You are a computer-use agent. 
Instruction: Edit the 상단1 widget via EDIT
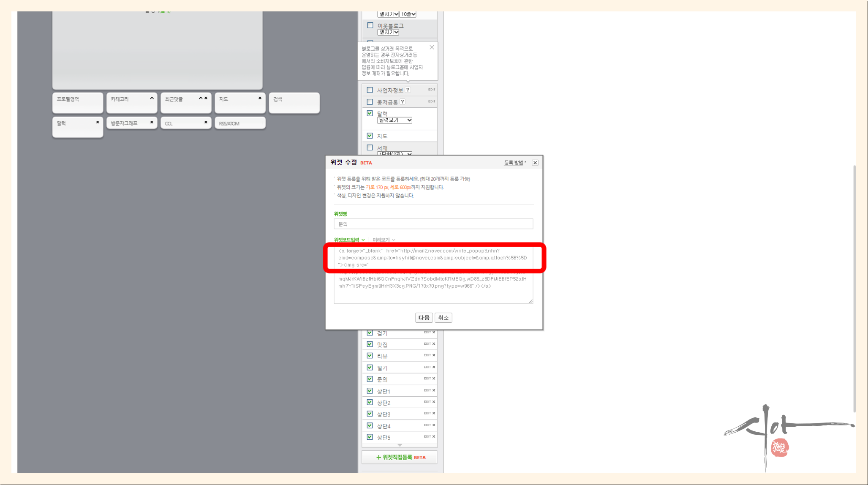pos(427,390)
